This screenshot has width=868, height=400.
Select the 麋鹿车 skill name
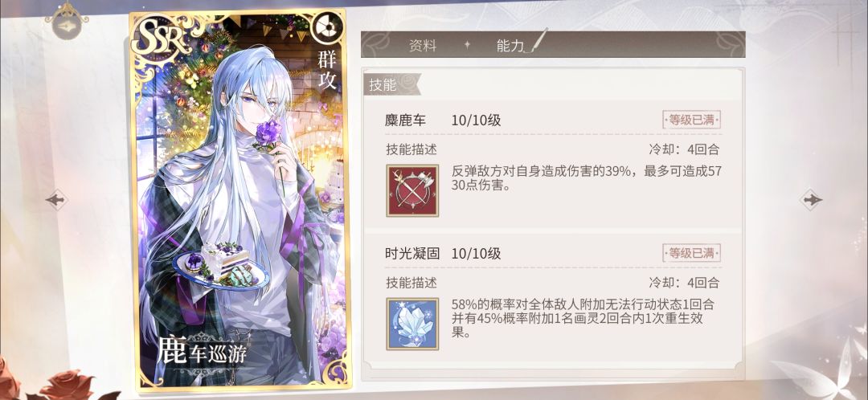point(406,120)
